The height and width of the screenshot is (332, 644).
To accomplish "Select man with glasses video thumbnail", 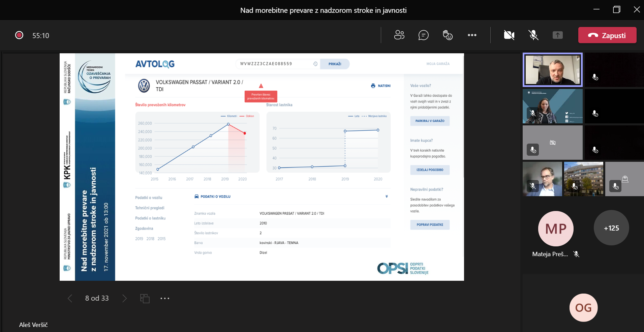I will tap(542, 179).
